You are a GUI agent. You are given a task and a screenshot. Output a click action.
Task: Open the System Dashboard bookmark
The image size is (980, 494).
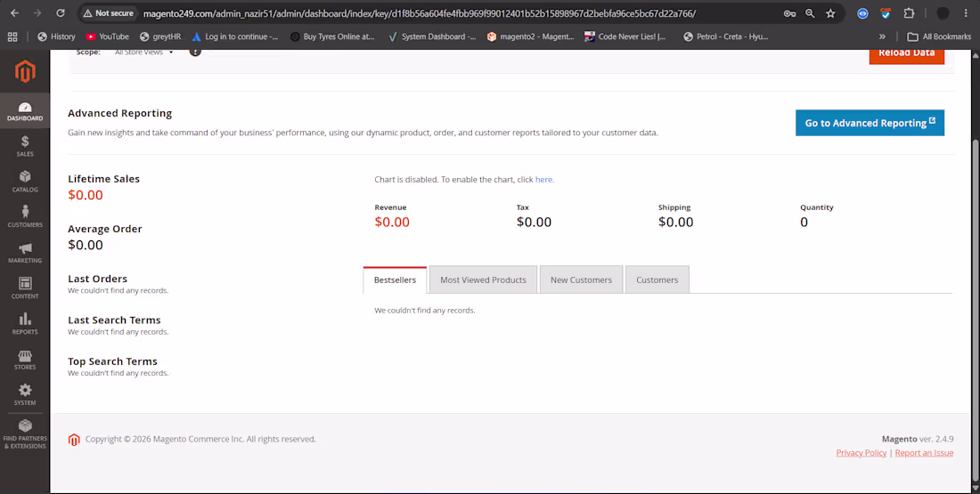(432, 36)
